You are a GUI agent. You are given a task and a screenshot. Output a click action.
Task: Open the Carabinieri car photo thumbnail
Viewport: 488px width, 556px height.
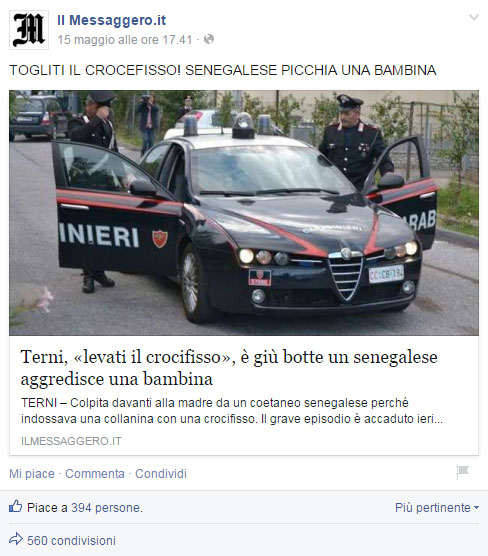click(244, 213)
